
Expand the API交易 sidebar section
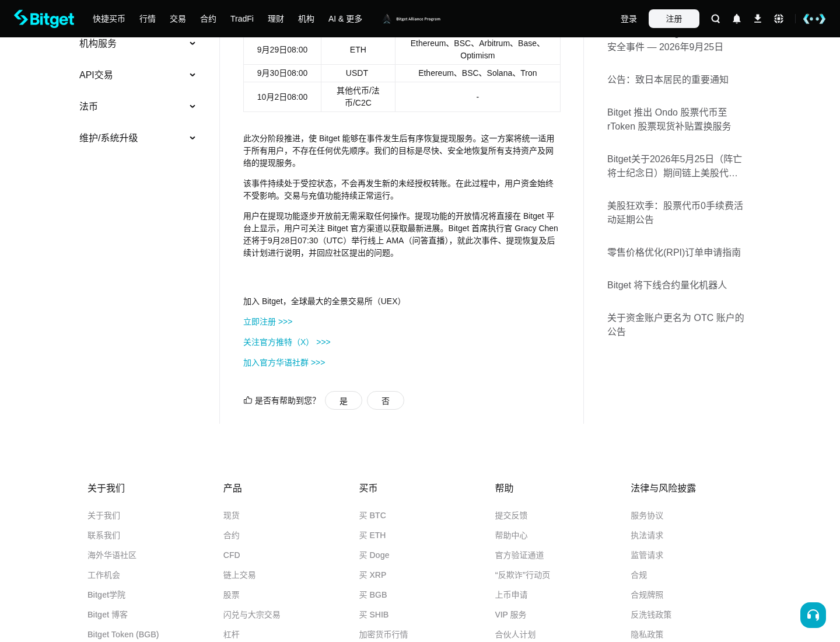[x=138, y=75]
